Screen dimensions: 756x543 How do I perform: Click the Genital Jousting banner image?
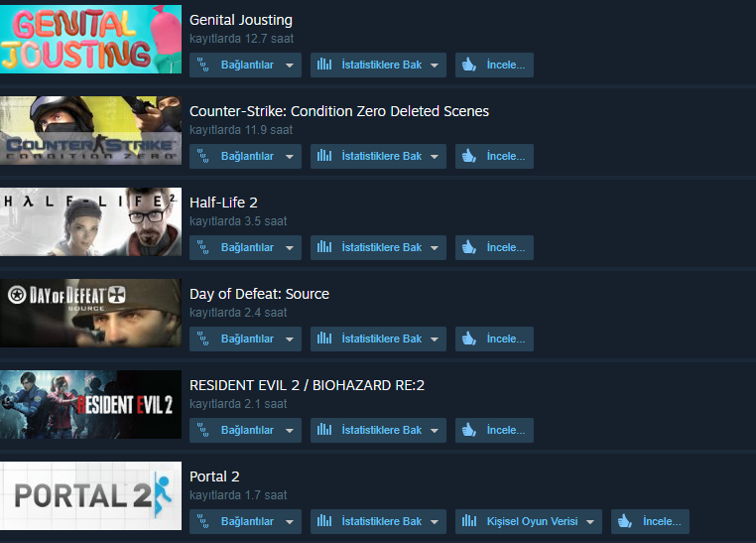pyautogui.click(x=90, y=39)
